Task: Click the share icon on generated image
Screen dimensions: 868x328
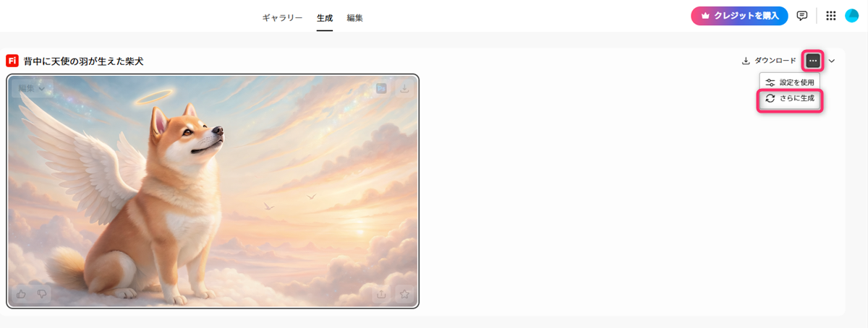Action: coord(381,294)
